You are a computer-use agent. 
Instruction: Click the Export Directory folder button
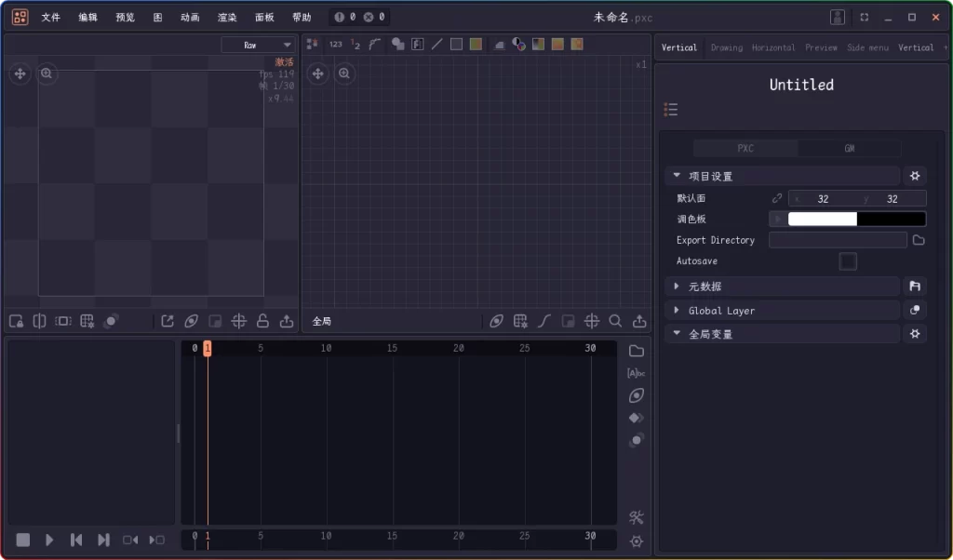click(919, 240)
